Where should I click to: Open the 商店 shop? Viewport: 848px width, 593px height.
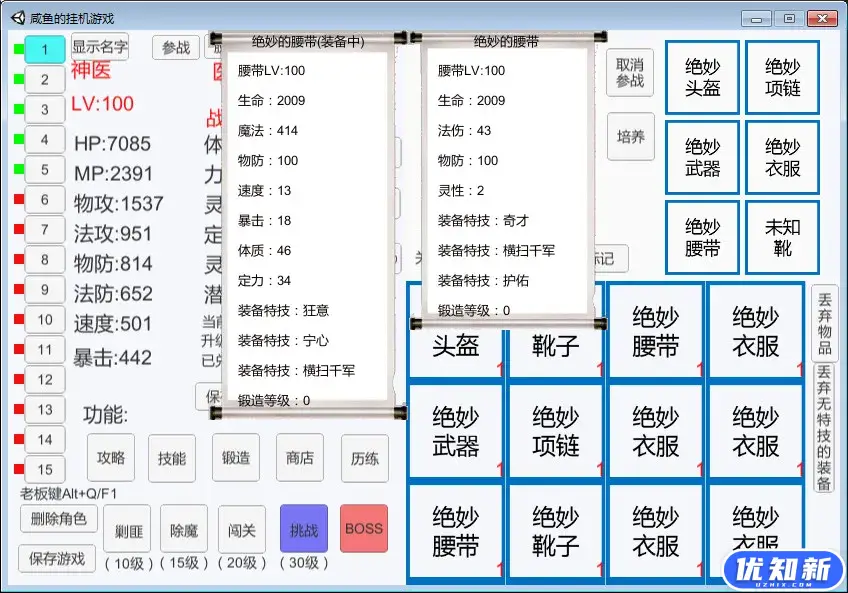pyautogui.click(x=299, y=458)
